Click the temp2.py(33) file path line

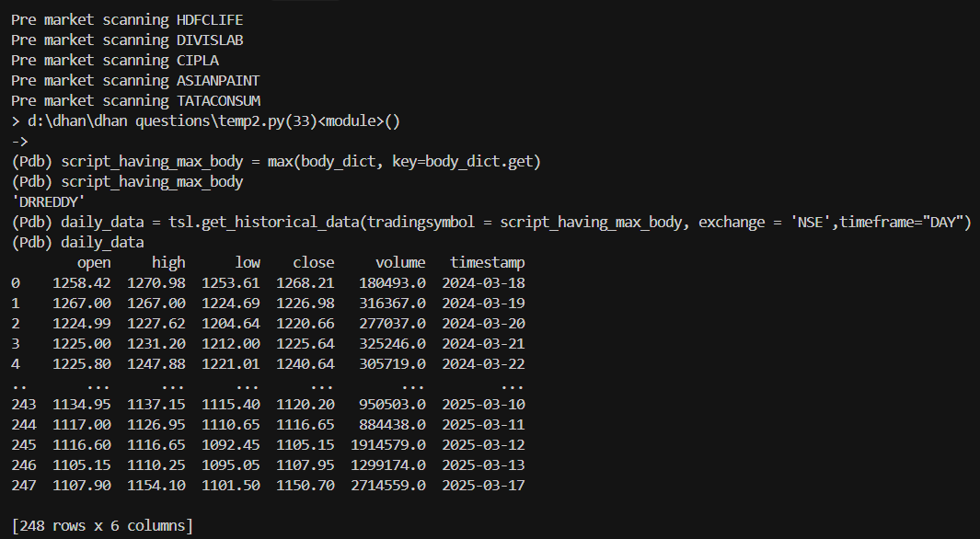point(205,121)
